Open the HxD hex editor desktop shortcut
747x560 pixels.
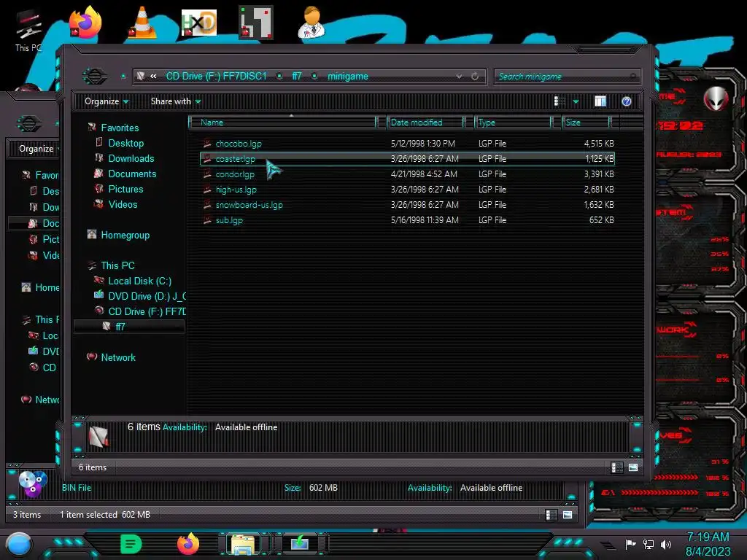pos(198,23)
